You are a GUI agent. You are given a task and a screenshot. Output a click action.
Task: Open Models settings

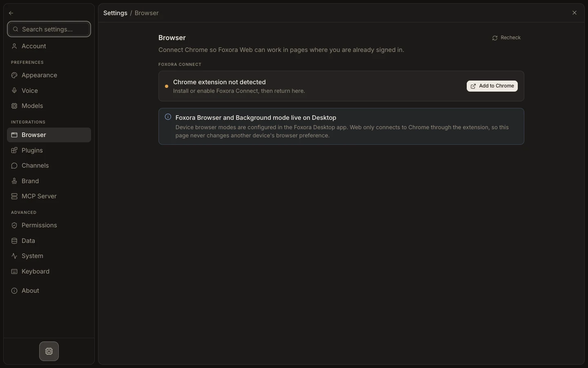pos(49,106)
